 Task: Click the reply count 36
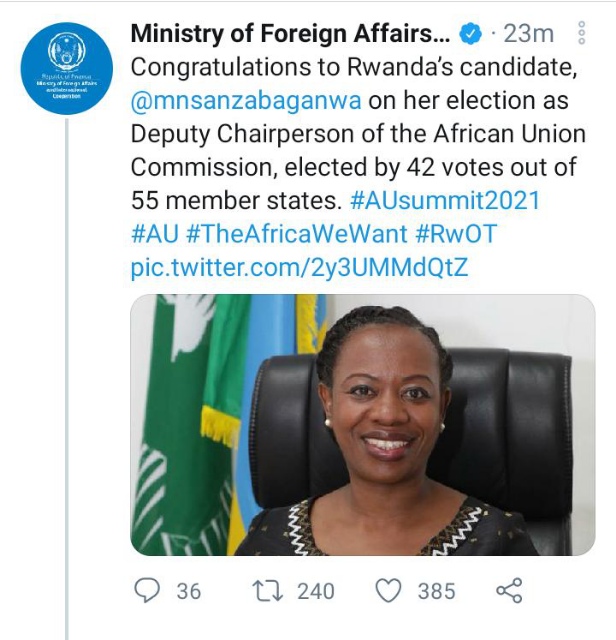point(189,591)
